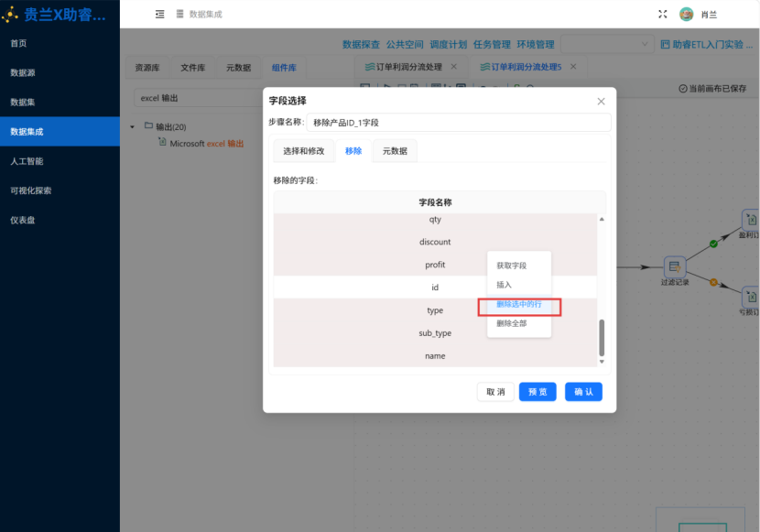This screenshot has width=760, height=532.
Task: Click the 预览 button
Action: coord(537,392)
